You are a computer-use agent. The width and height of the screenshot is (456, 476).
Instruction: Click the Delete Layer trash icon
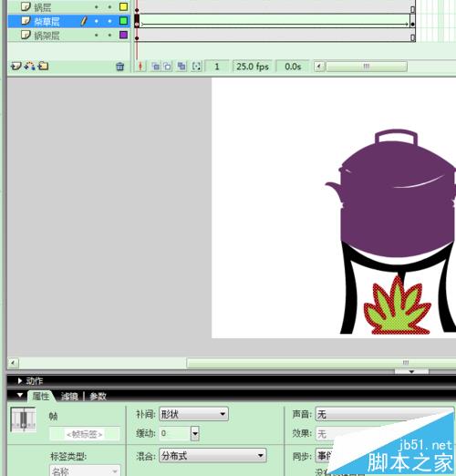pos(120,67)
